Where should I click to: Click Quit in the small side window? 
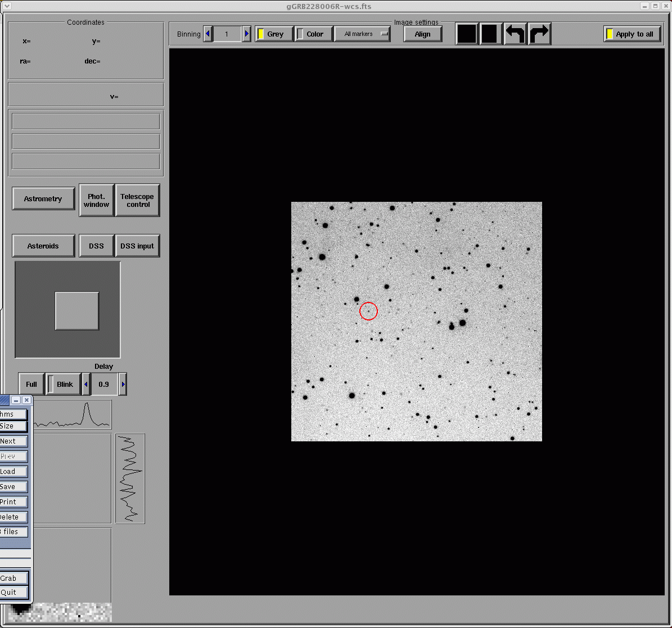[x=14, y=593]
